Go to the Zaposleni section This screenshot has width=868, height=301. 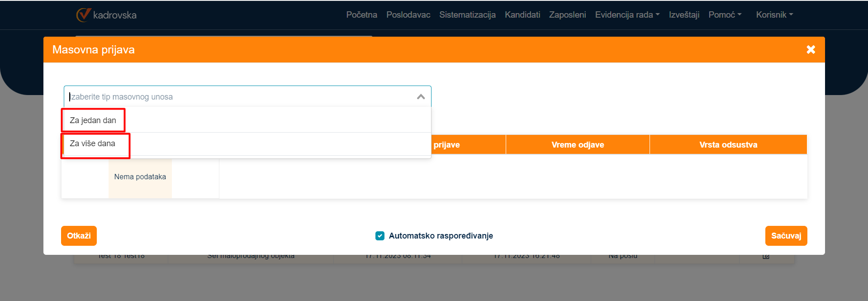tap(567, 15)
